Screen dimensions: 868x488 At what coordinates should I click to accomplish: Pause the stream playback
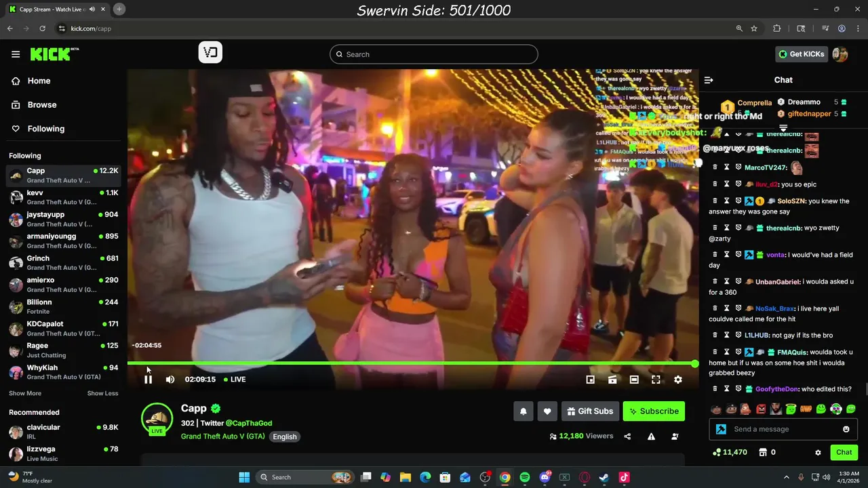pos(148,380)
